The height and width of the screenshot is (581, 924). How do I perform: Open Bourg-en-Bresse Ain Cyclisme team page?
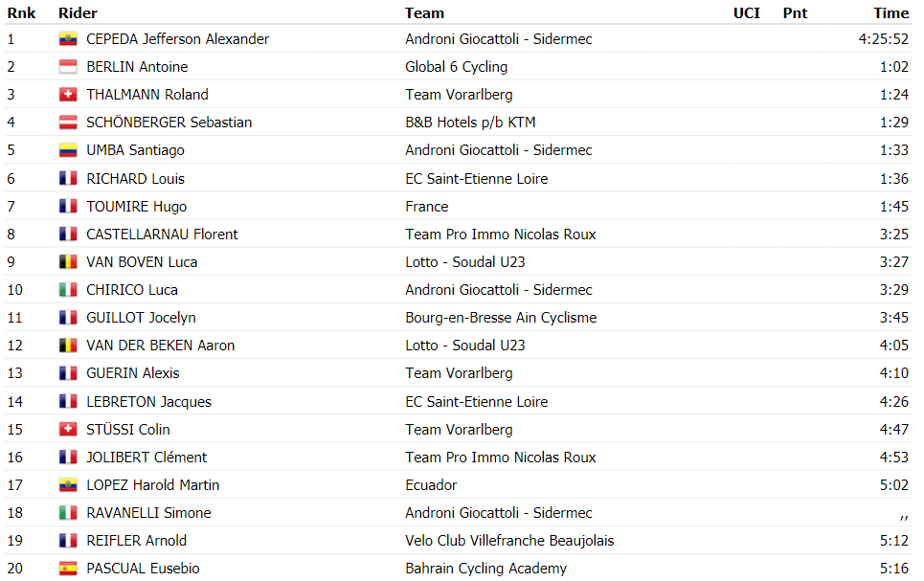501,318
